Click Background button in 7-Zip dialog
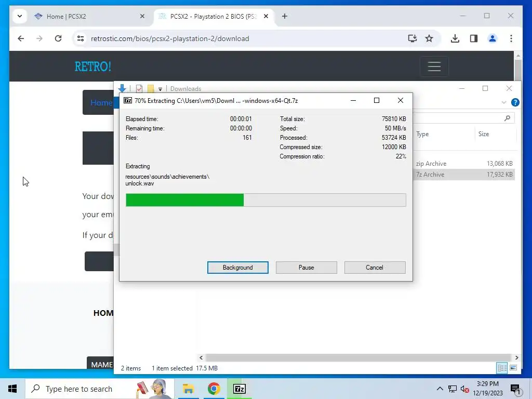532x399 pixels. (237, 268)
